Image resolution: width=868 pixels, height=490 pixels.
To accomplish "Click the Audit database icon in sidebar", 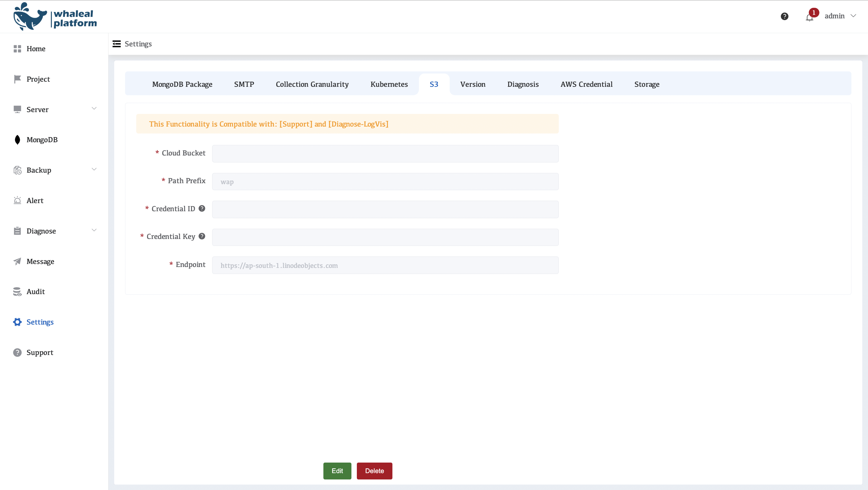I will pyautogui.click(x=17, y=291).
